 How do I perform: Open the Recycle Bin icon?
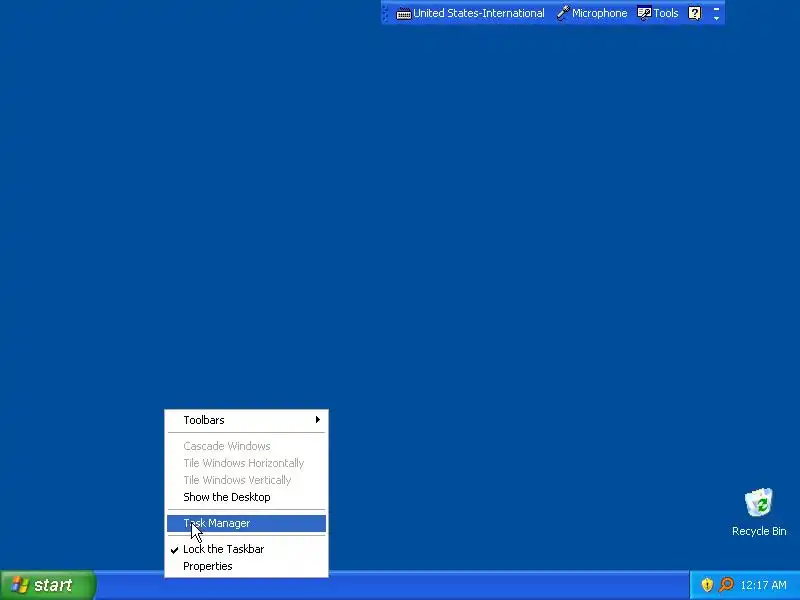(x=759, y=503)
